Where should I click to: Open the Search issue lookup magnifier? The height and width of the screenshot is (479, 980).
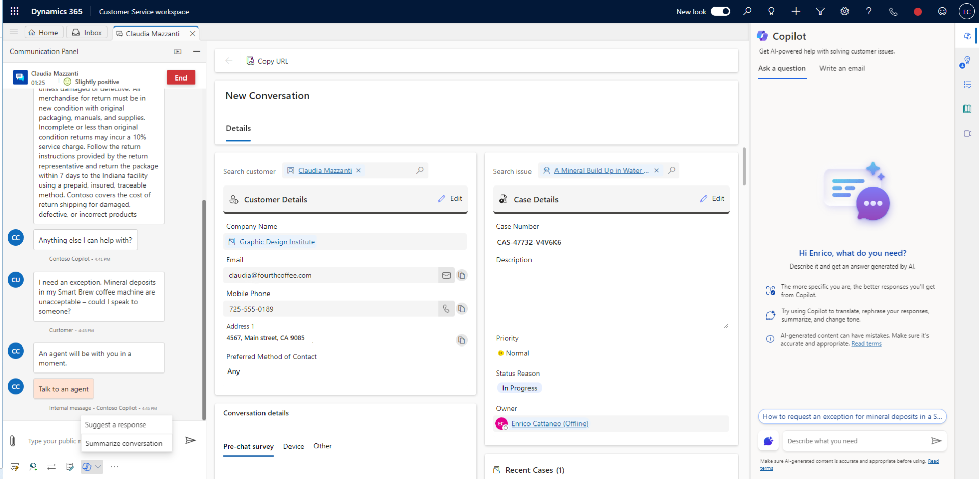tap(672, 170)
